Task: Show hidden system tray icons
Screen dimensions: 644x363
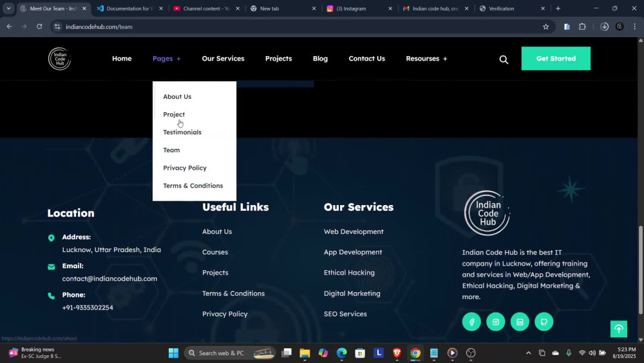Action: [528, 353]
